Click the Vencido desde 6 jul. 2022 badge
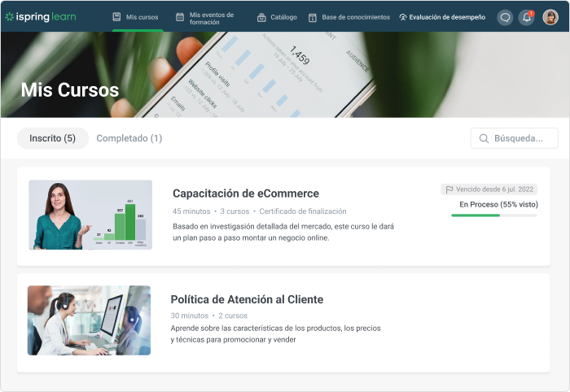Viewport: 570px width, 392px height. 489,189
